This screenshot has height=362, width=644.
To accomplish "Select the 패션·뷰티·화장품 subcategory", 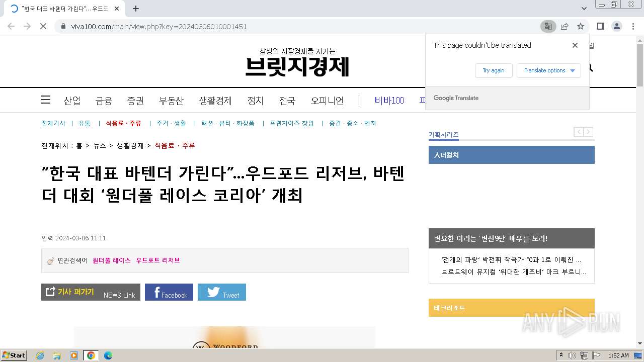I will 228,123.
